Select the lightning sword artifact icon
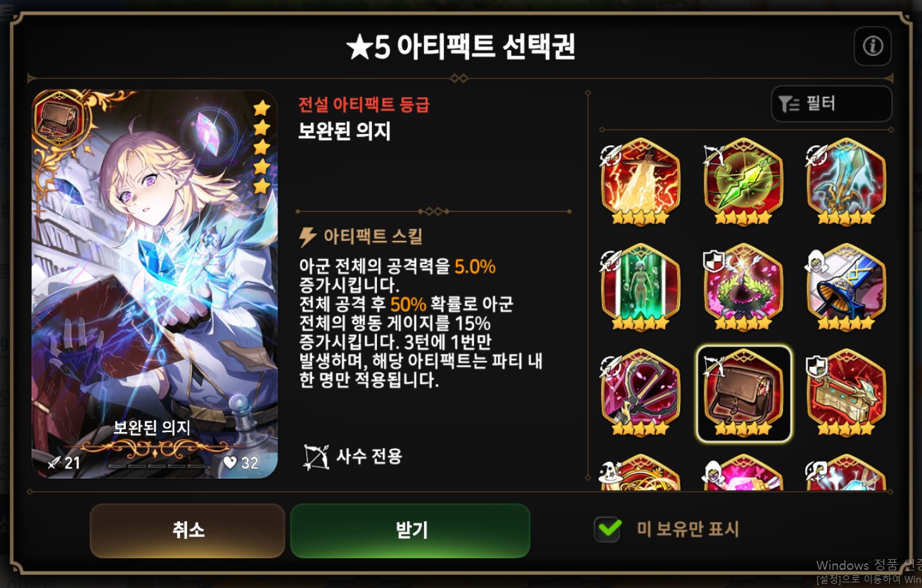Viewport: 922px width, 588px height. (641, 182)
